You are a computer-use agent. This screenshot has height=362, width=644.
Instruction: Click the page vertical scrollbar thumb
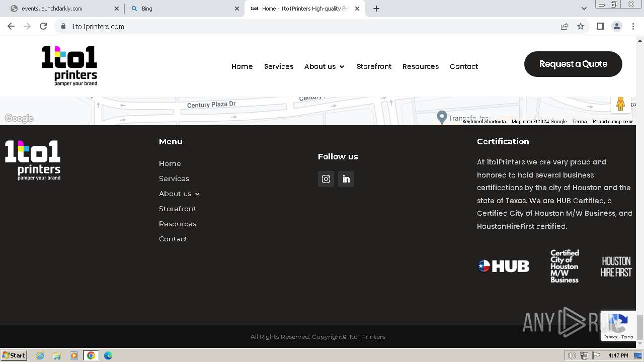[640, 328]
